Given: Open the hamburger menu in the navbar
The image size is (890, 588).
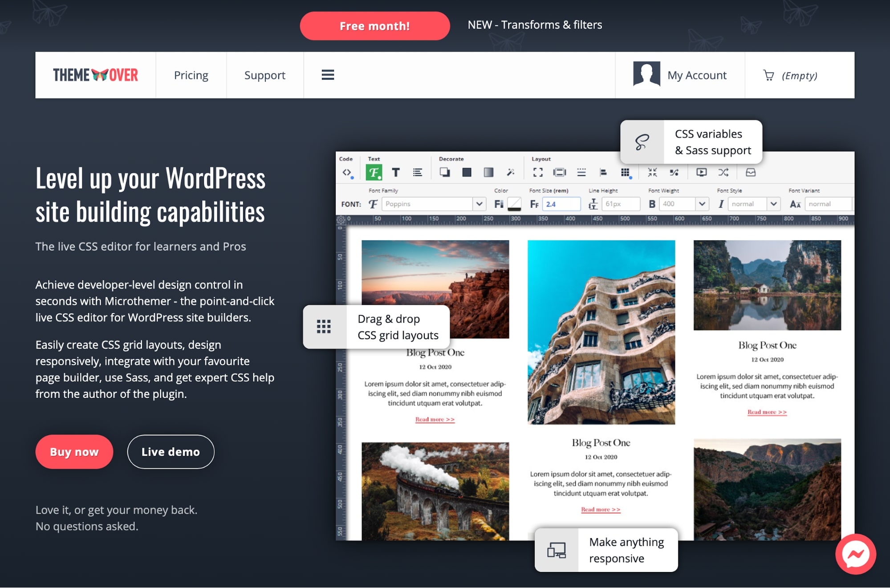Looking at the screenshot, I should tap(328, 75).
